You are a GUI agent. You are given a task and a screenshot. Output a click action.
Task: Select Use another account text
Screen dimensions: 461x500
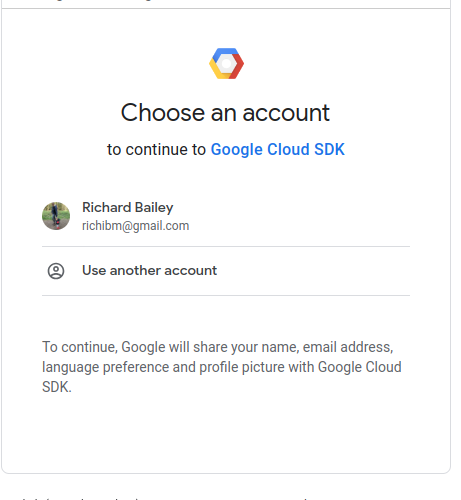[149, 270]
